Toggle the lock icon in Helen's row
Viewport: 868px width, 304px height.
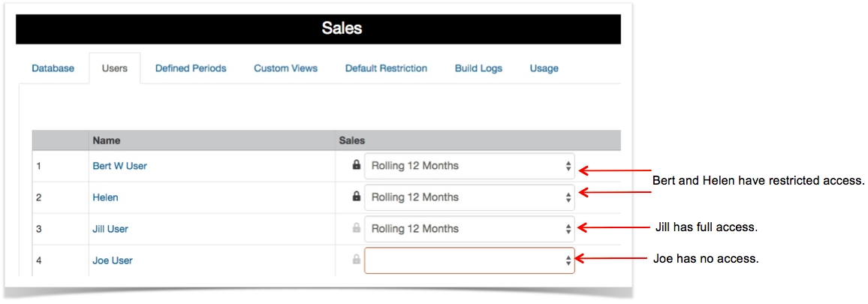(357, 197)
